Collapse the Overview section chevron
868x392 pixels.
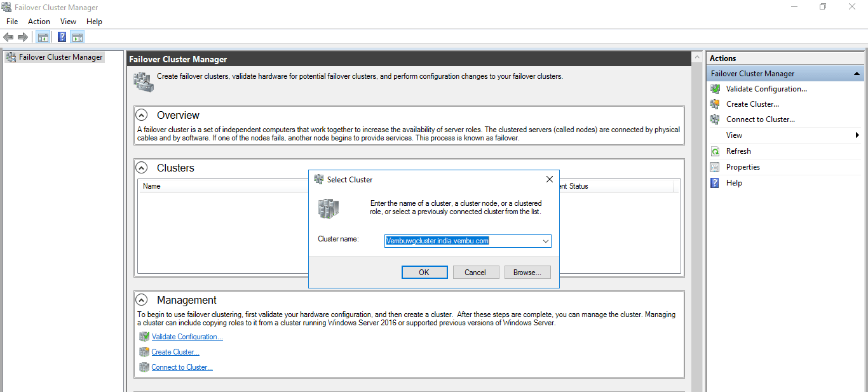point(142,115)
